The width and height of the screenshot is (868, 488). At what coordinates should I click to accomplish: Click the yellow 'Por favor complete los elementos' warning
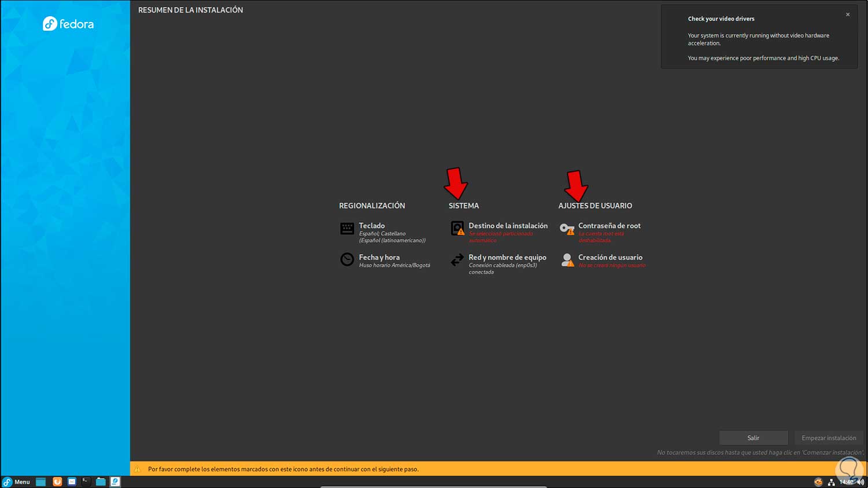(x=283, y=469)
